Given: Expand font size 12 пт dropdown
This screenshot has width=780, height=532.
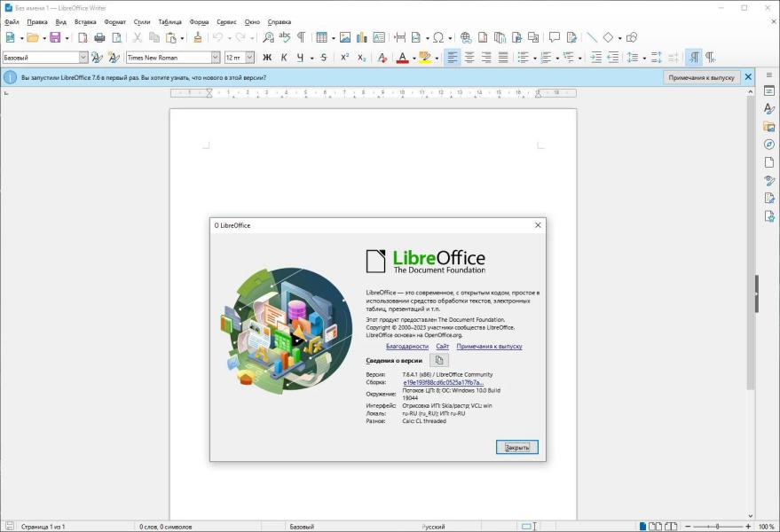Looking at the screenshot, I should pyautogui.click(x=249, y=58).
